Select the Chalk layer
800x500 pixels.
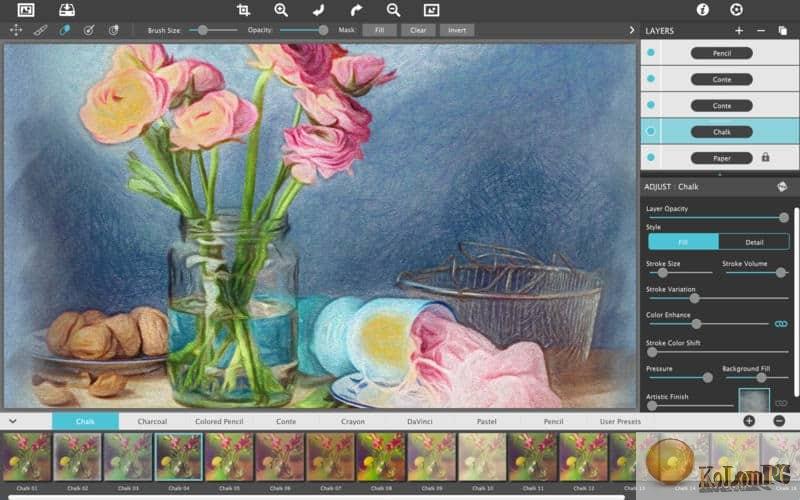click(719, 131)
